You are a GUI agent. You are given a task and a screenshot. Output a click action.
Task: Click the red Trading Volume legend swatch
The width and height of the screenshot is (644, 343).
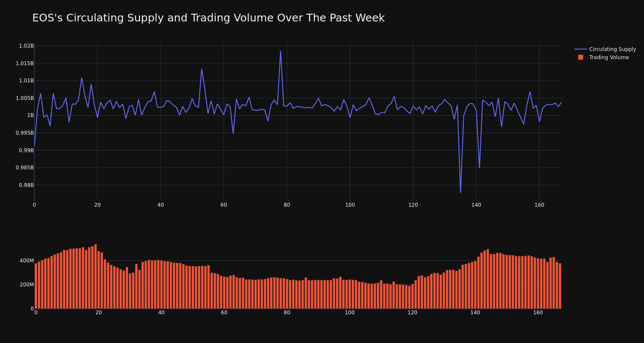click(x=580, y=57)
